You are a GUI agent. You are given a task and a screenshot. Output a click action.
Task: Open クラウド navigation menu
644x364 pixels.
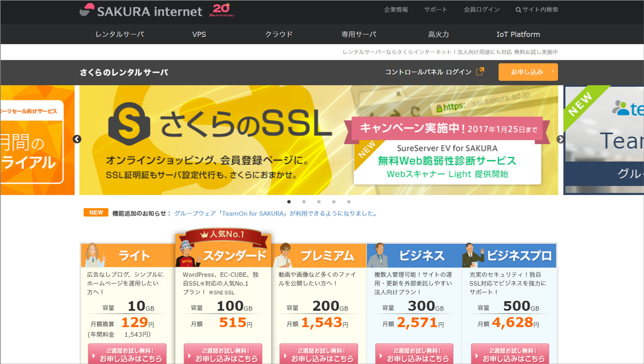pyautogui.click(x=279, y=34)
